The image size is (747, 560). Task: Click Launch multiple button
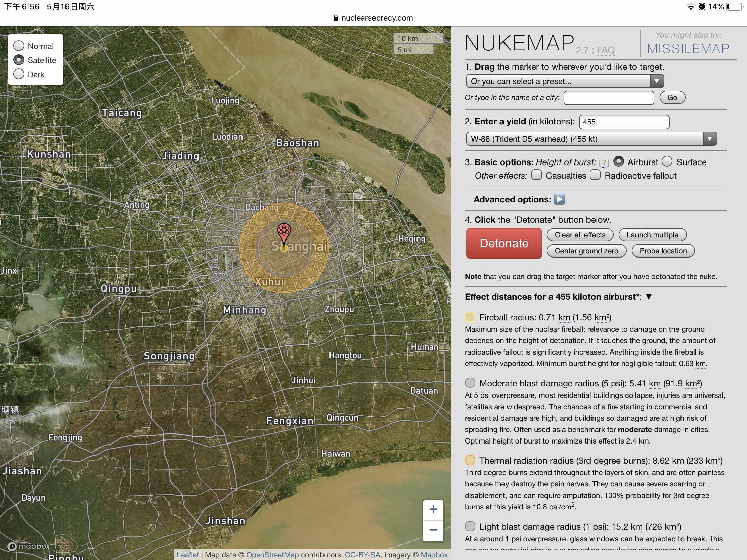coord(652,235)
